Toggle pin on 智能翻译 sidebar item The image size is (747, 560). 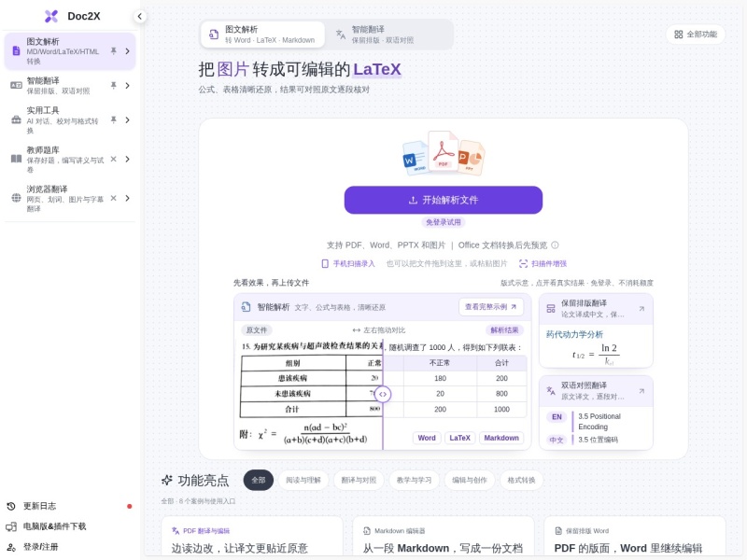tap(113, 85)
